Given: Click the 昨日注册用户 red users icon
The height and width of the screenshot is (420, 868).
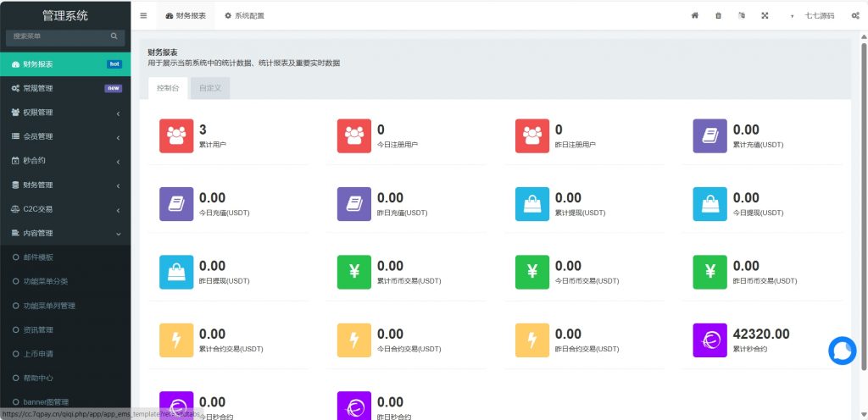Looking at the screenshot, I should click(x=532, y=136).
